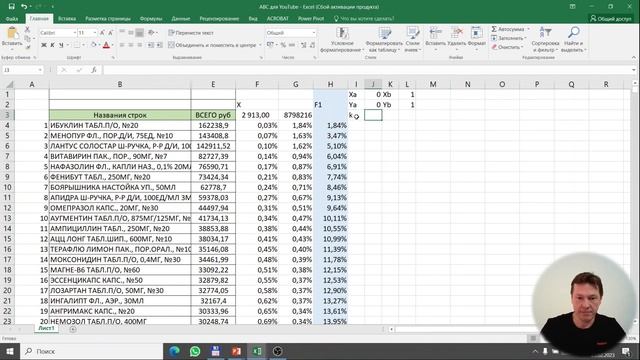Toggle bottom vertical alignment
Image resolution: width=640 pixels, height=360 pixels.
[x=140, y=33]
